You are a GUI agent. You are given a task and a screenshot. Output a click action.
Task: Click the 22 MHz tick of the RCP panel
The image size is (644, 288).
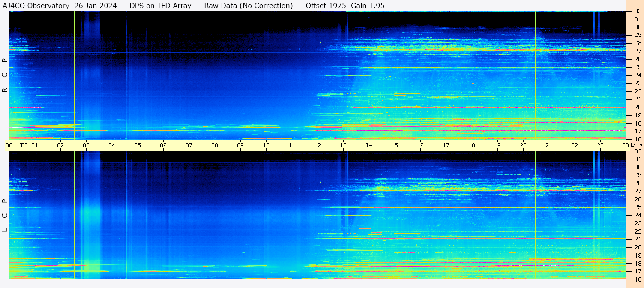[637, 91]
